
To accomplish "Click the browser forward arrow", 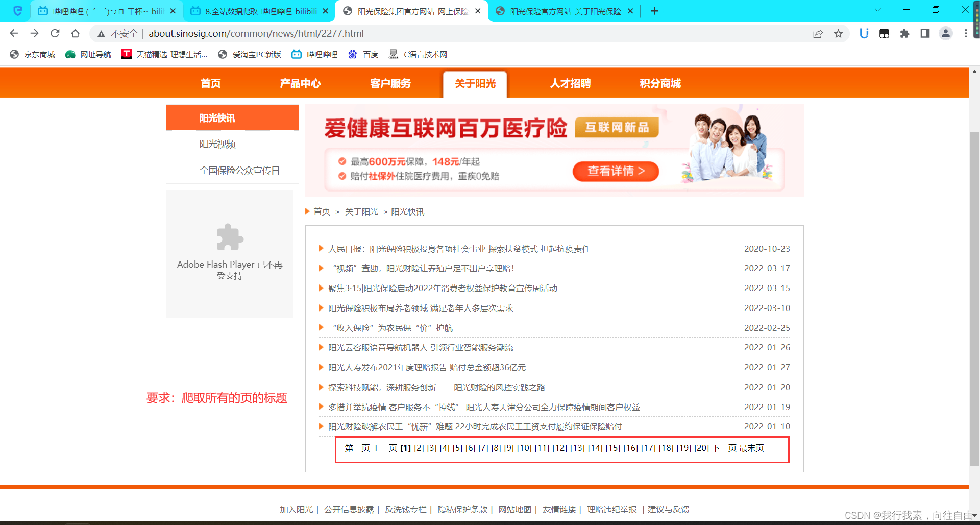I will 34,33.
